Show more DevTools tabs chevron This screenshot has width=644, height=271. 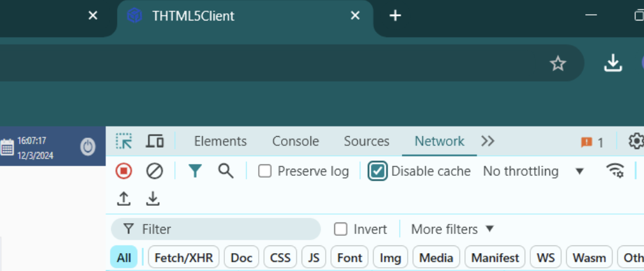tap(487, 141)
